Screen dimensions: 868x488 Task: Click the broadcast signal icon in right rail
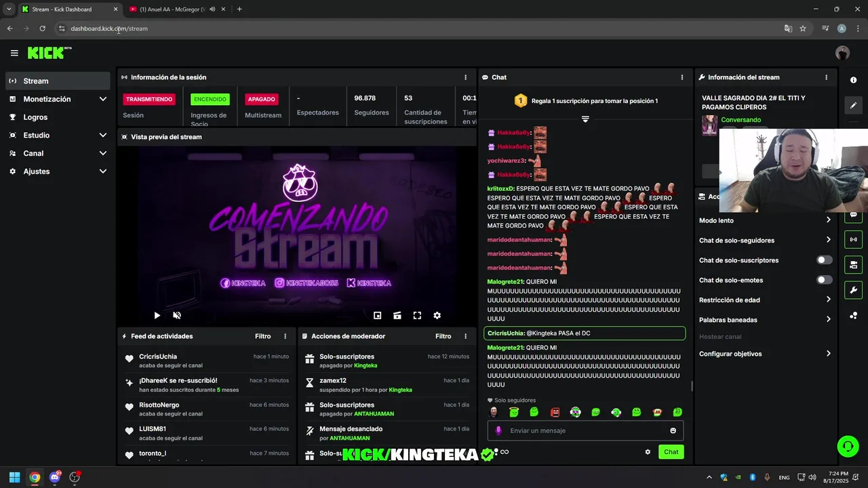853,239
